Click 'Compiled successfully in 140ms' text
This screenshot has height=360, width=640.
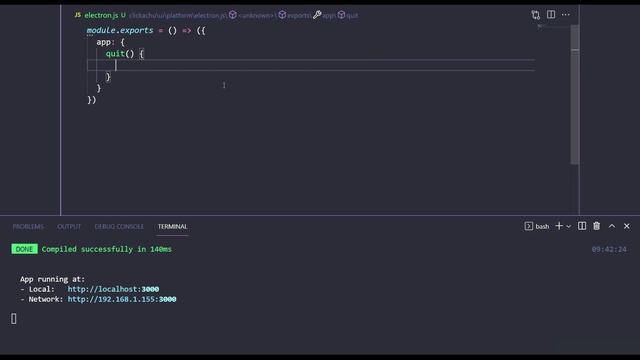[x=107, y=249]
